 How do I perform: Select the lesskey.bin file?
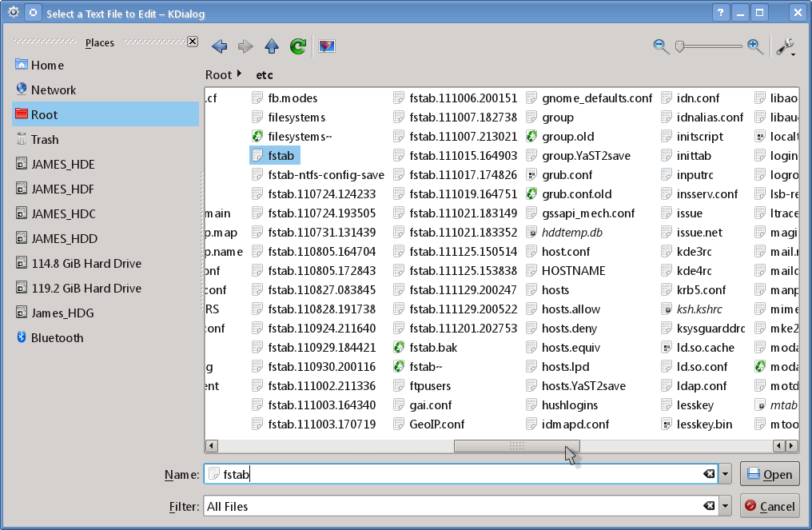click(697, 424)
